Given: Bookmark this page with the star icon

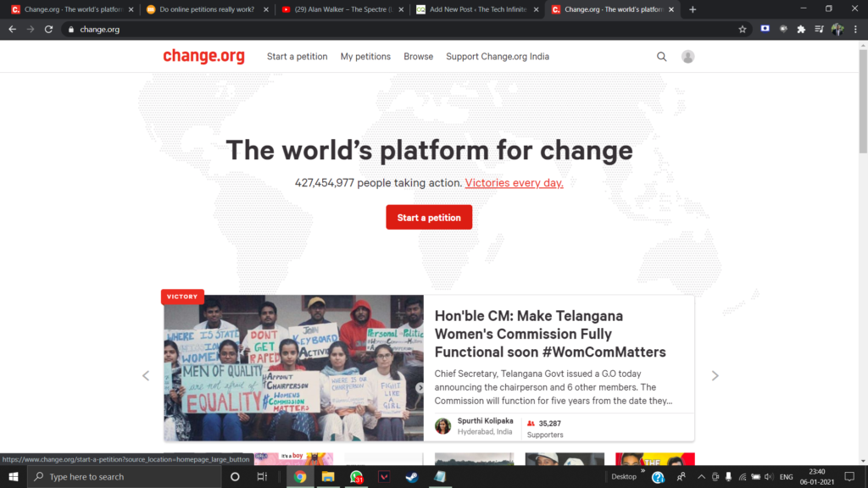Looking at the screenshot, I should coord(743,30).
